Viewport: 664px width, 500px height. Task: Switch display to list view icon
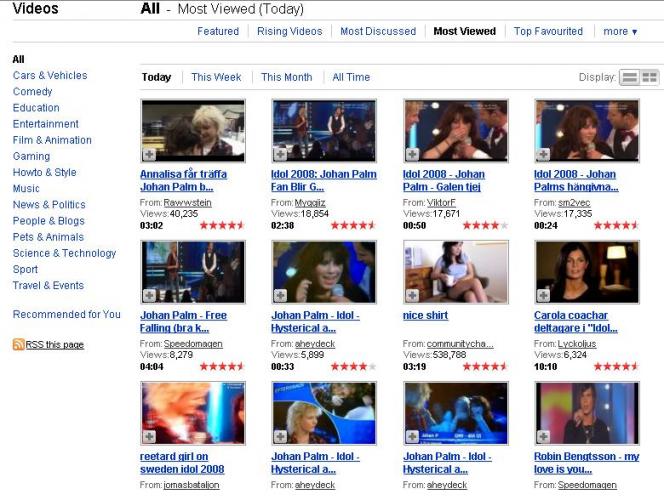(629, 78)
